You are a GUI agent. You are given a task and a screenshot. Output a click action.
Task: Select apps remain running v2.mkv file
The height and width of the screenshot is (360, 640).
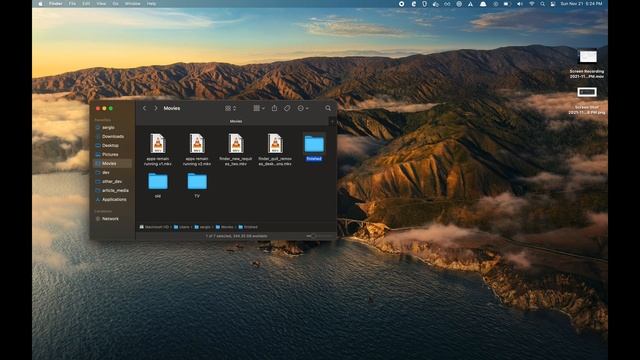[x=197, y=149]
